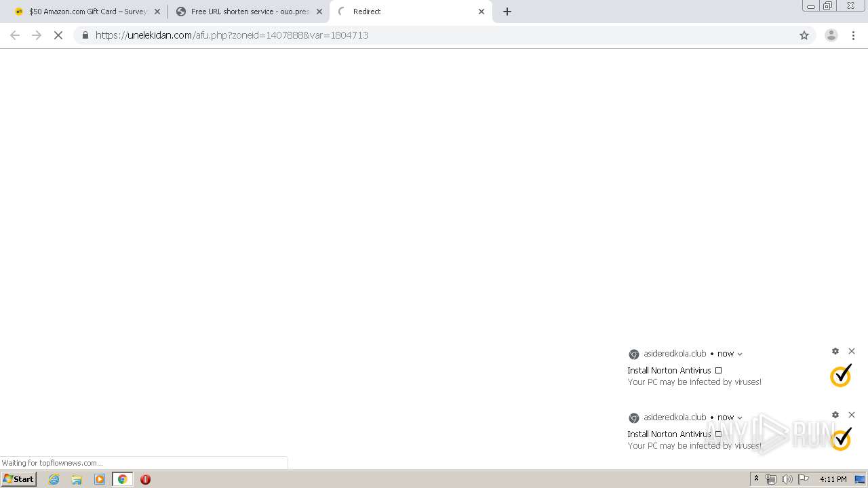Switch to the Free URL shorten service tab

pos(249,12)
